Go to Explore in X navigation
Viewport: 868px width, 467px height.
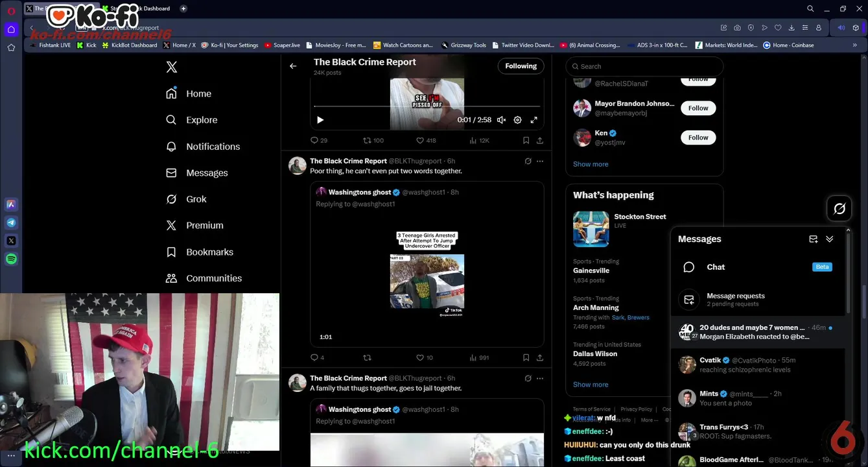click(x=192, y=120)
